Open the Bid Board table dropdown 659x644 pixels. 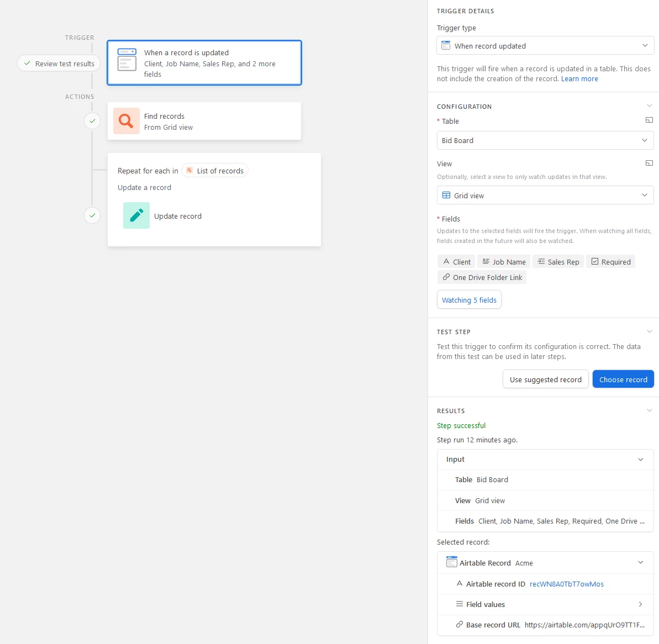coord(545,140)
